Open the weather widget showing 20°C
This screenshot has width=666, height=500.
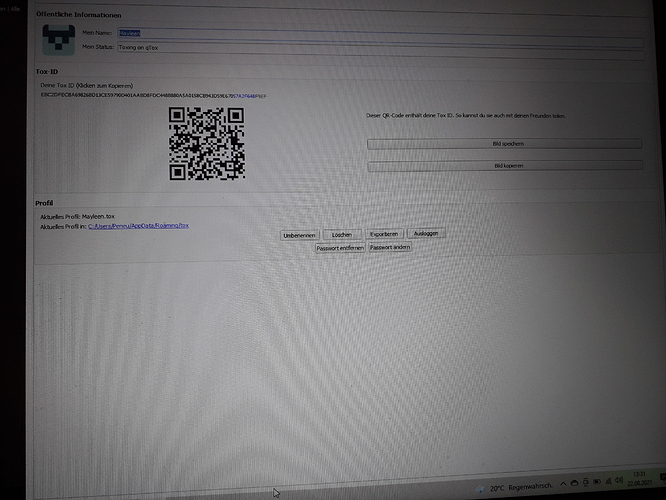pyautogui.click(x=514, y=487)
